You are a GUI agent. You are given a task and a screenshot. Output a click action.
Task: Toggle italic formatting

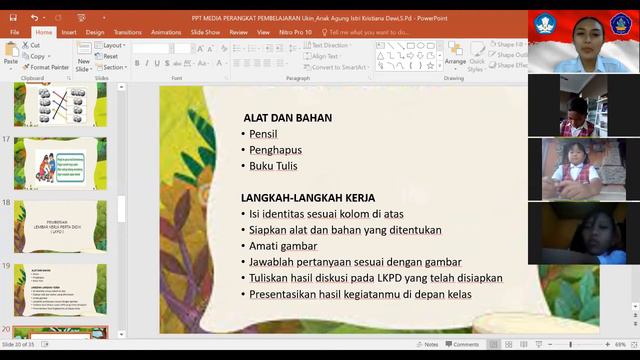pos(147,63)
